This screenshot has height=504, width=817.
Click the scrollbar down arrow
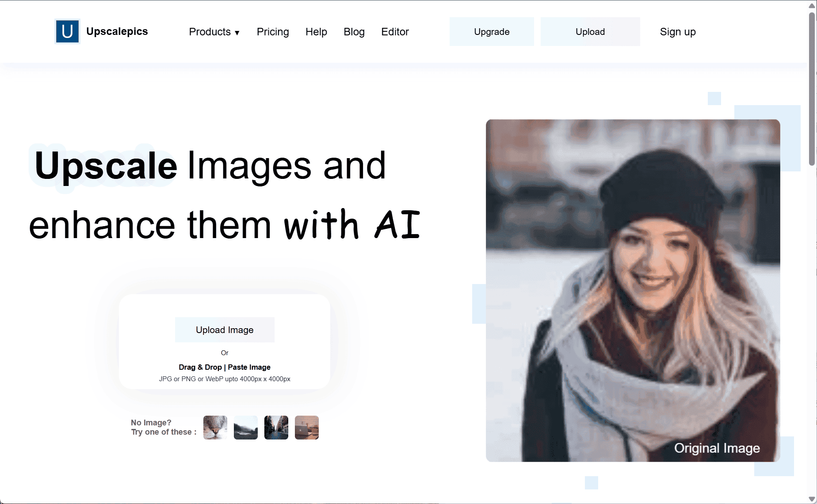[813, 499]
